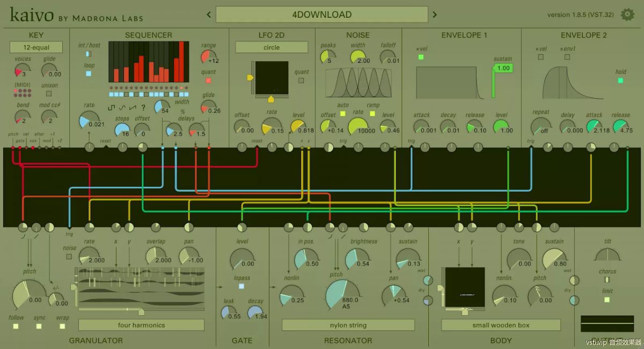Open the 12-equal key scale dropdown
The image size is (644, 349).
click(36, 48)
